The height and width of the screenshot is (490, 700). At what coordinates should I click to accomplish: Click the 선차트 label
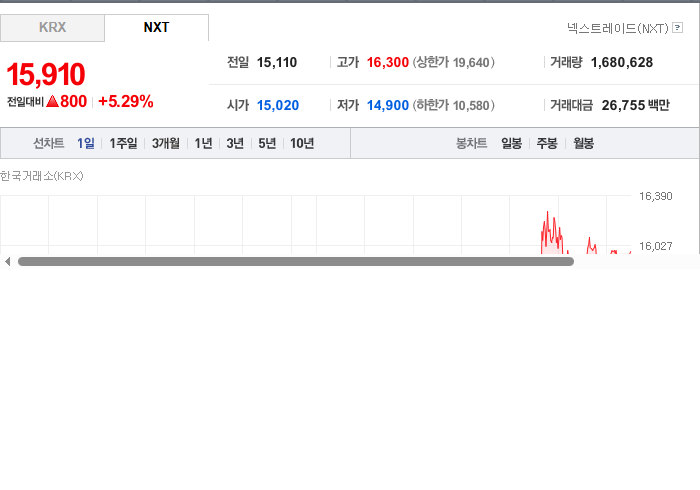[49, 143]
